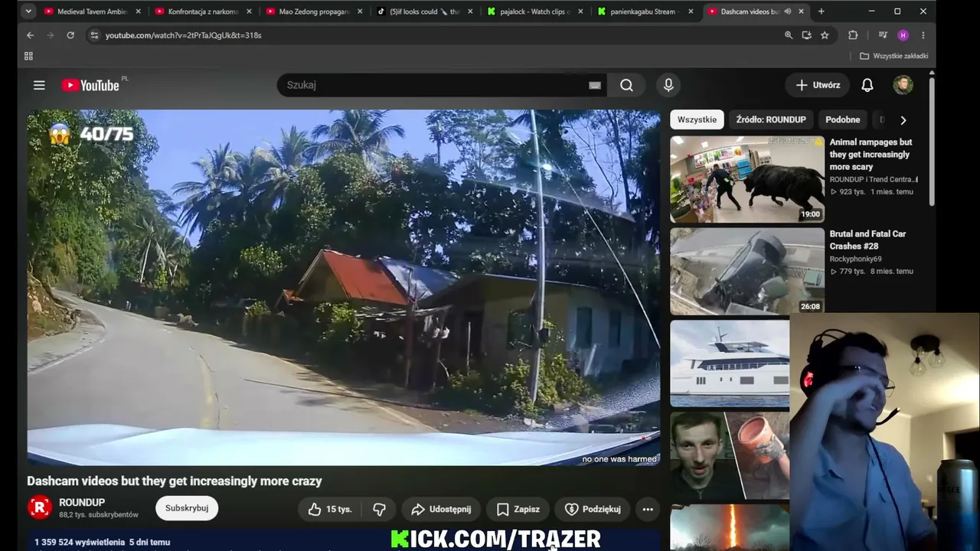This screenshot has width=980, height=551.
Task: Click the 1 359 524 wyświetlenia view count
Action: coord(80,542)
